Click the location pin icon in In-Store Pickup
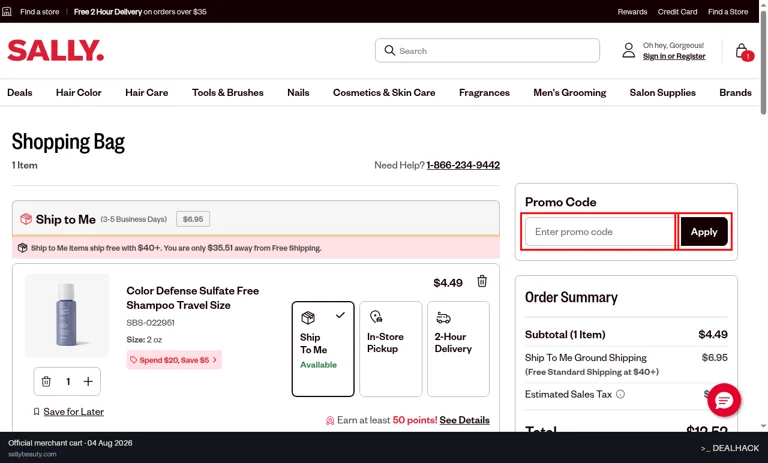The height and width of the screenshot is (463, 768). (x=376, y=317)
